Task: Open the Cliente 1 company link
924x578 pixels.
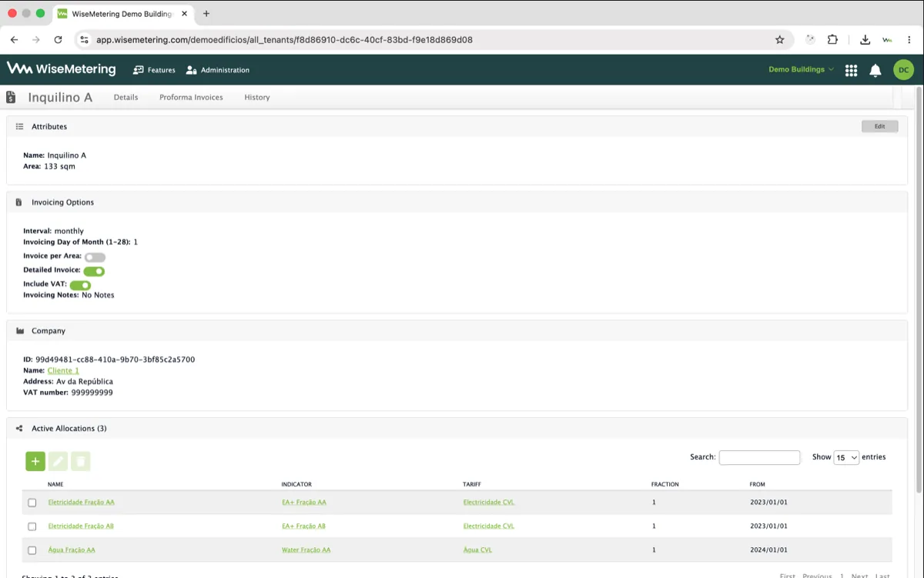Action: (x=63, y=371)
